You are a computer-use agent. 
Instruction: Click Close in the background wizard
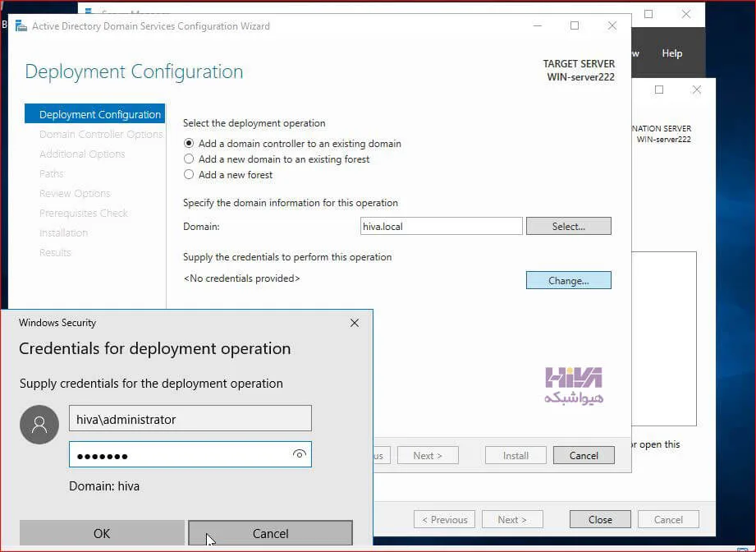pos(600,520)
